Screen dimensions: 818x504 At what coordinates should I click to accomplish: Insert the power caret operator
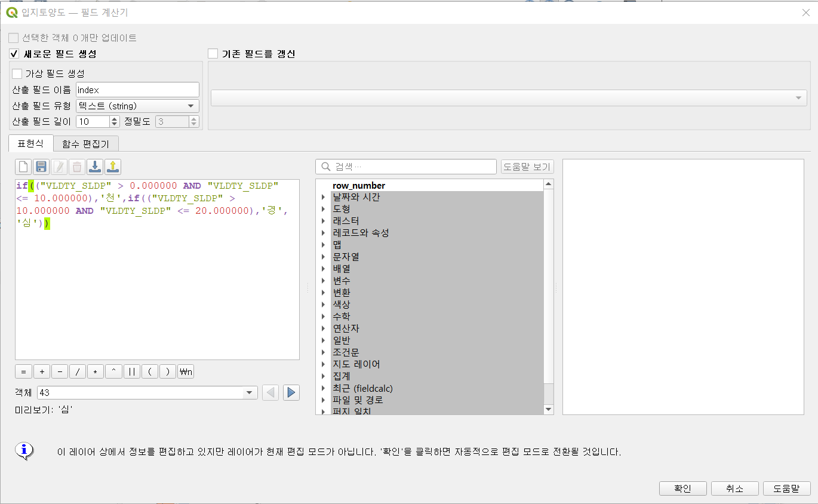(113, 371)
